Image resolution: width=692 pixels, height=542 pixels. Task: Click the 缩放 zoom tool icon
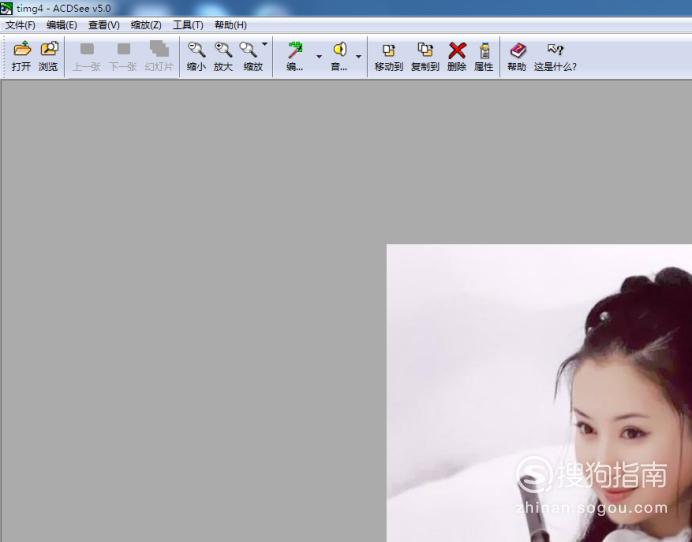[252, 56]
